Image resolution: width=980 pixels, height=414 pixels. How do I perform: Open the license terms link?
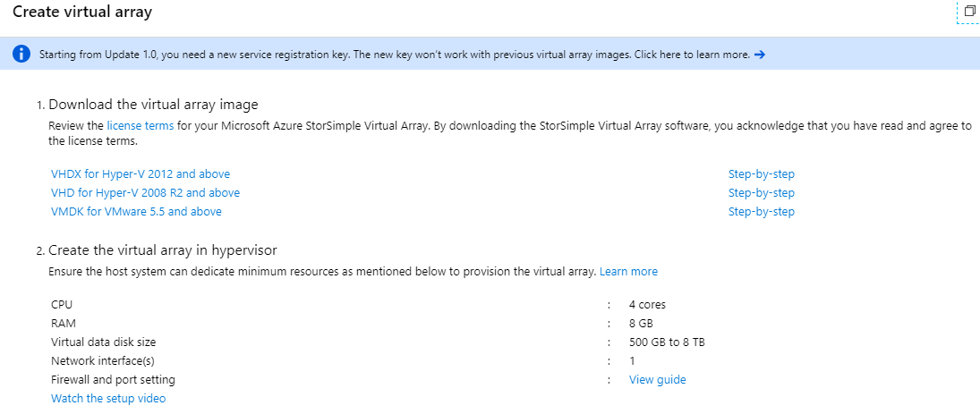[x=141, y=125]
